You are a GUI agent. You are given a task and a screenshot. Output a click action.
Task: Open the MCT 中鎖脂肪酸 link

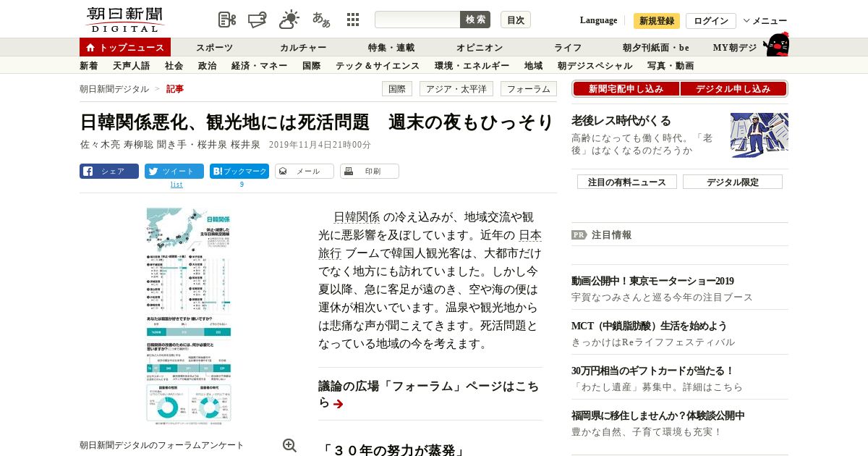click(x=649, y=326)
